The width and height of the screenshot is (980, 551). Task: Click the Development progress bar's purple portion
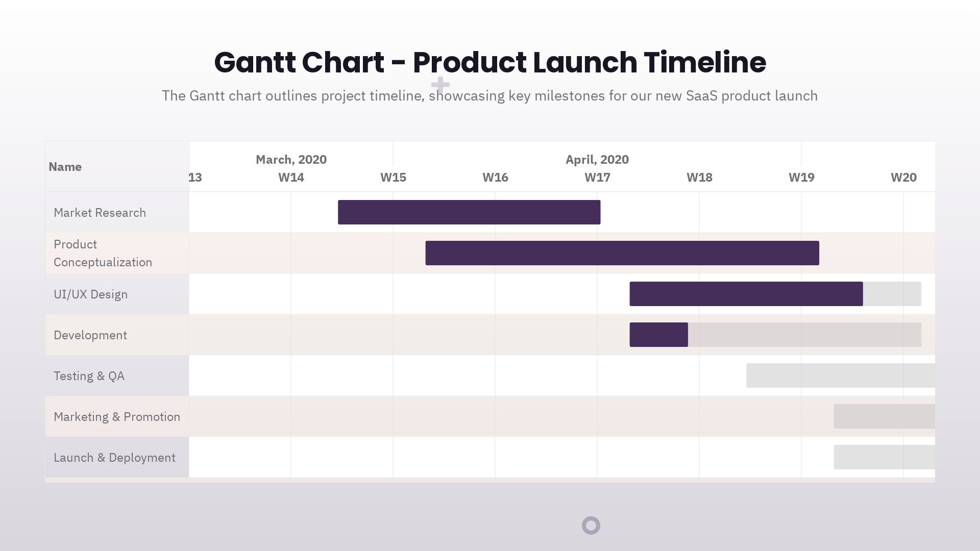pos(658,335)
